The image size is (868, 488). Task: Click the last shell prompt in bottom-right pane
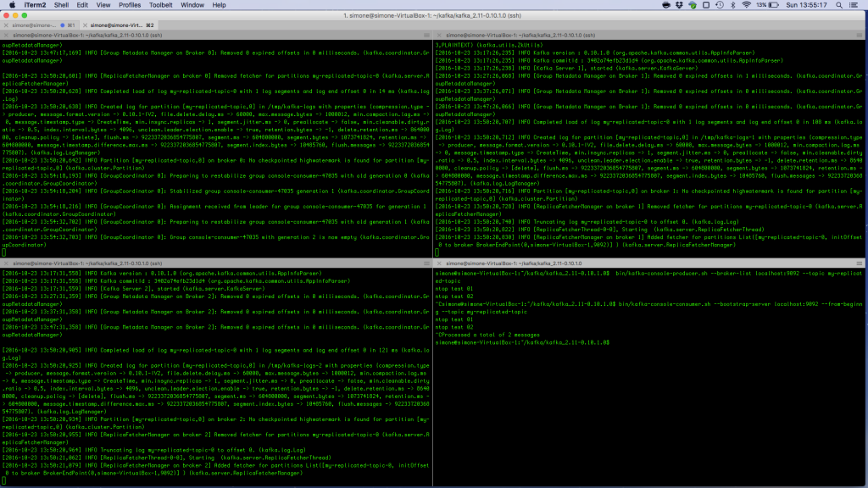522,343
